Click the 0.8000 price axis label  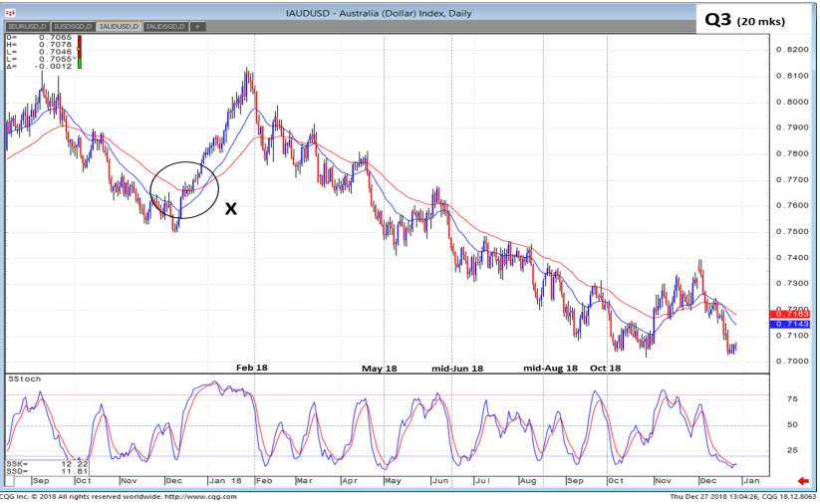click(x=792, y=102)
